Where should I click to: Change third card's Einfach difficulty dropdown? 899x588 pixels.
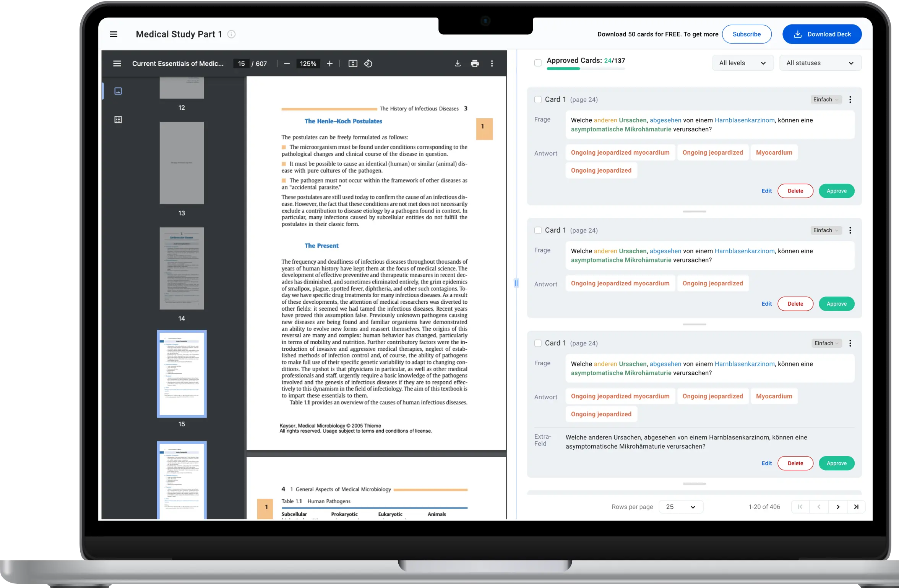coord(827,343)
